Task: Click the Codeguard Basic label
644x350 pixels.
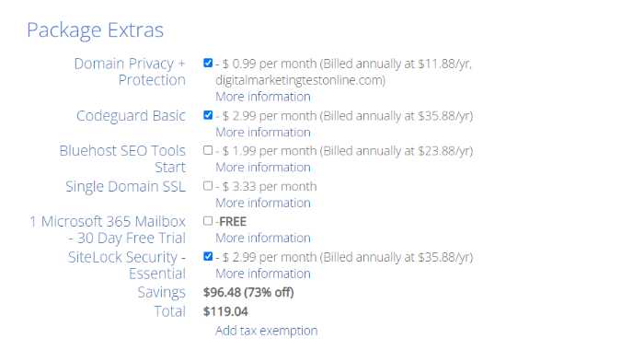Action: 131,116
